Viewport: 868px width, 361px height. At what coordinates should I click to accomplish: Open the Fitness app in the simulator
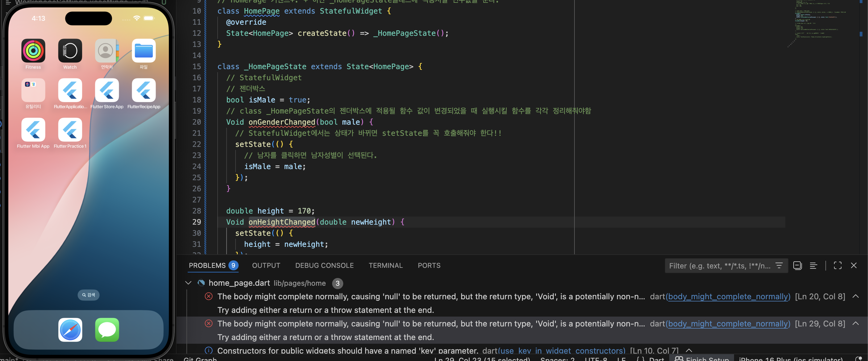[33, 51]
